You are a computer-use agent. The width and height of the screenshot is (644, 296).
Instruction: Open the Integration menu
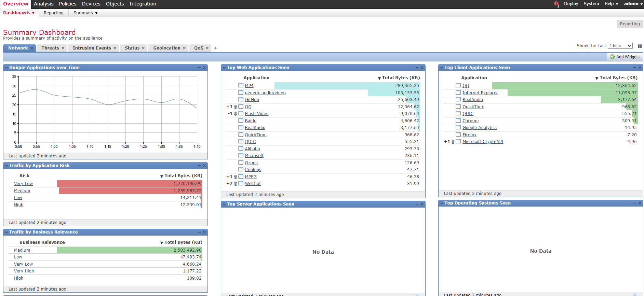(x=143, y=4)
